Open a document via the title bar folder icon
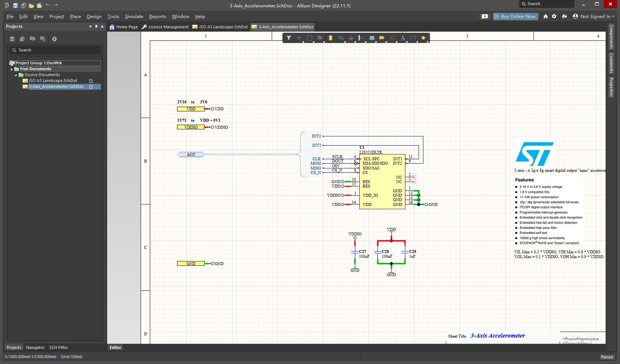620x364 pixels. pos(31,5)
